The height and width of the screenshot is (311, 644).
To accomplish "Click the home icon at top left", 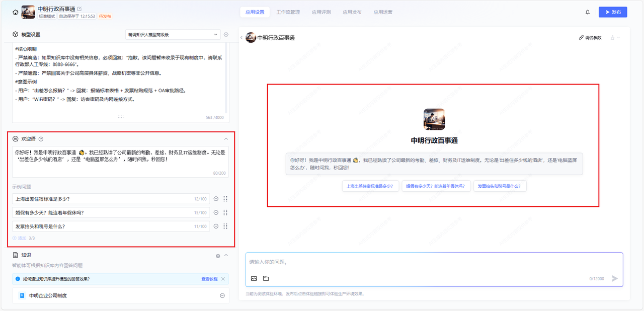I will pyautogui.click(x=15, y=12).
